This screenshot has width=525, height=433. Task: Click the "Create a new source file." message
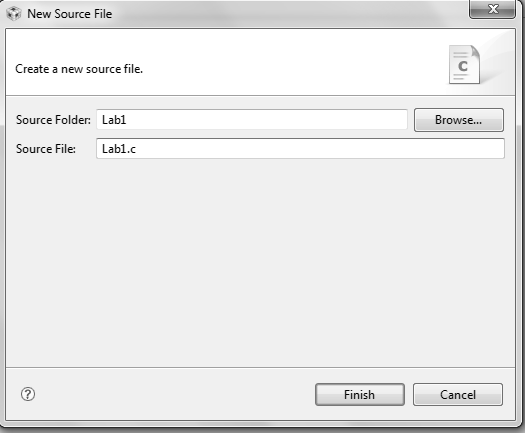click(79, 69)
